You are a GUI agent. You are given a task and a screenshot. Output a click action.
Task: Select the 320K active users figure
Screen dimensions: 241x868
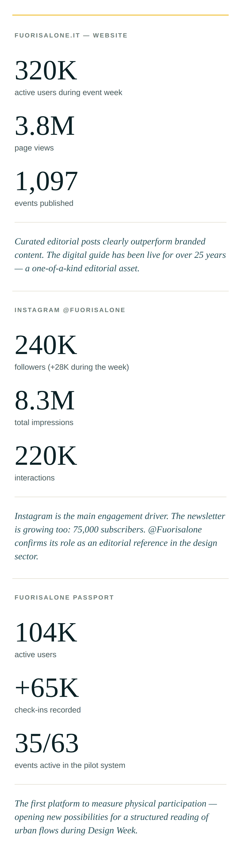[x=46, y=70]
